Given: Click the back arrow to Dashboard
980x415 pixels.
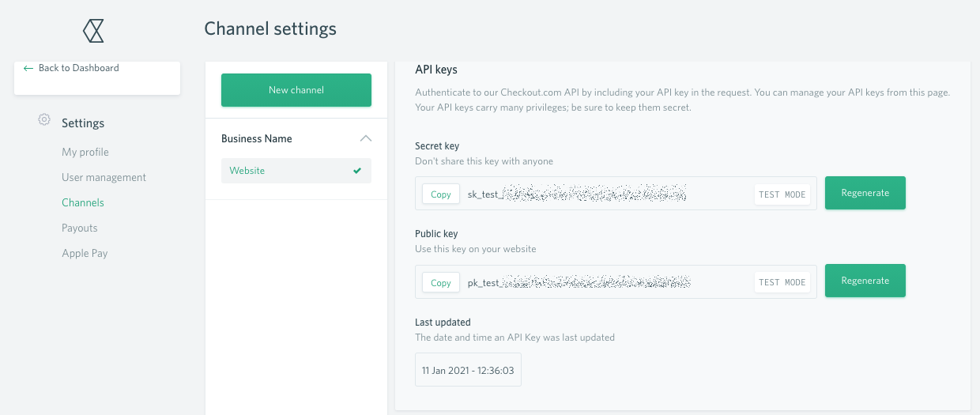Looking at the screenshot, I should pyautogui.click(x=28, y=69).
